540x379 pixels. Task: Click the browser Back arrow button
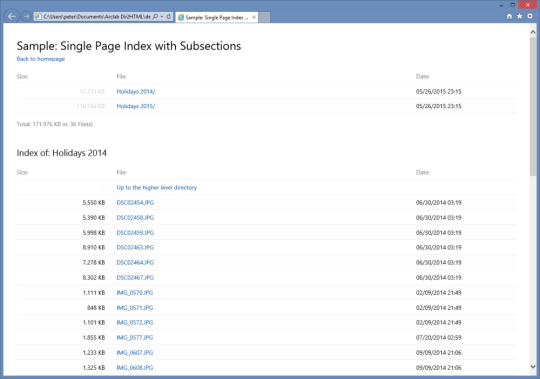(12, 17)
